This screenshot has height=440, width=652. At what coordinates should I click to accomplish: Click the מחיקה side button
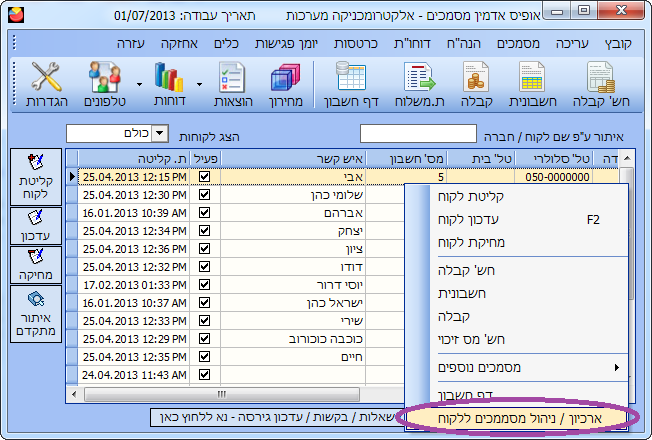[36, 265]
